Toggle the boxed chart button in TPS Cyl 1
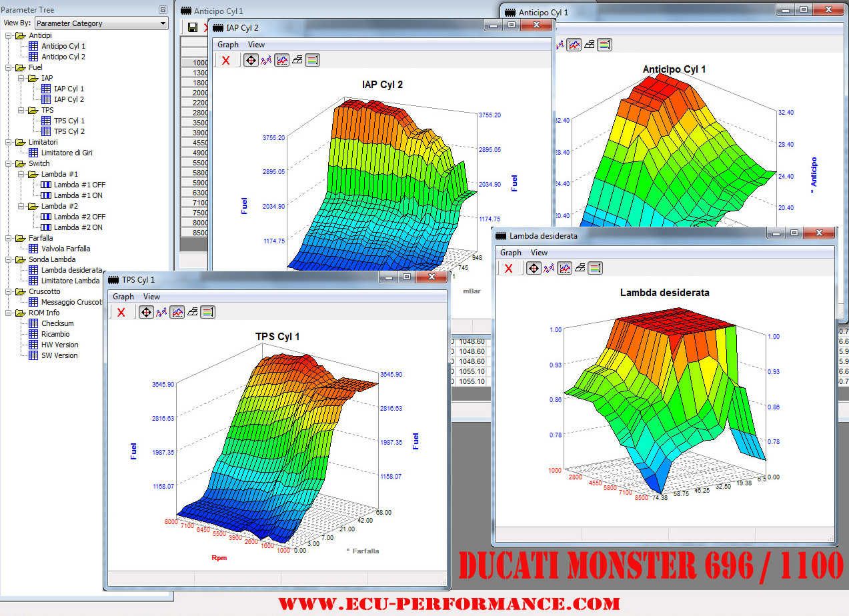This screenshot has width=849, height=616. coord(177,312)
